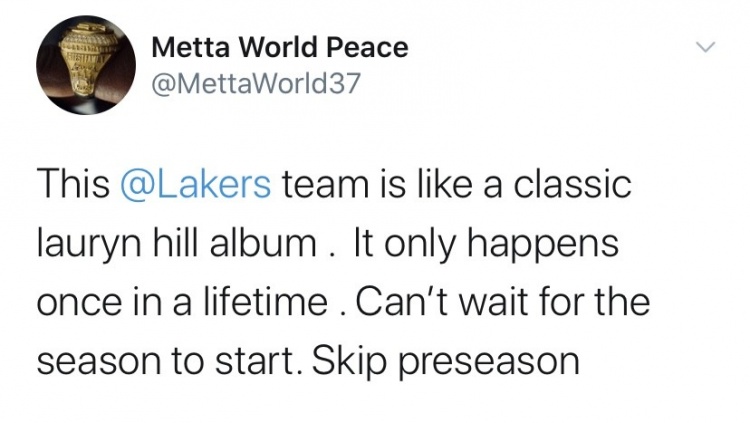Click the championship ring profile avatar
The height and width of the screenshot is (423, 750).
[85, 66]
